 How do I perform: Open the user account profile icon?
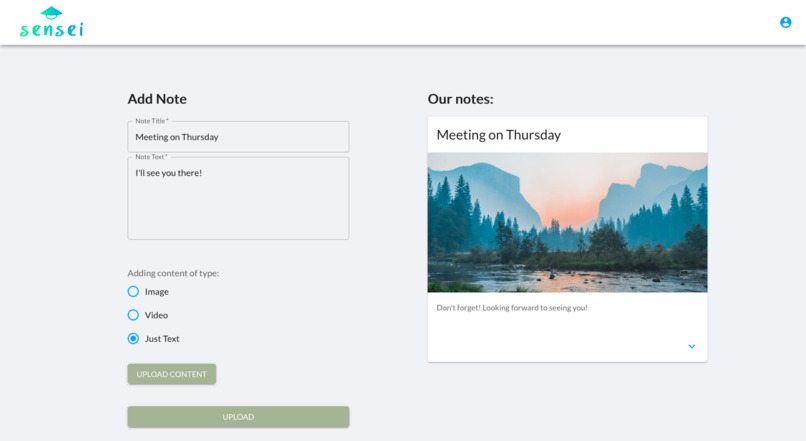click(785, 22)
